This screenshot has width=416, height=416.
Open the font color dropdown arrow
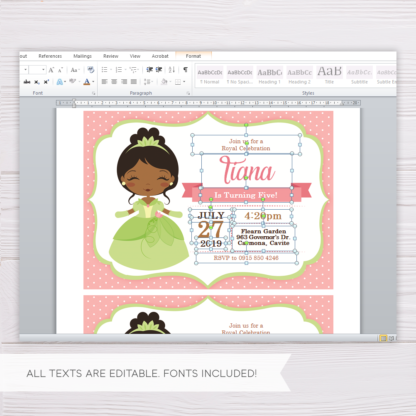coord(93,82)
